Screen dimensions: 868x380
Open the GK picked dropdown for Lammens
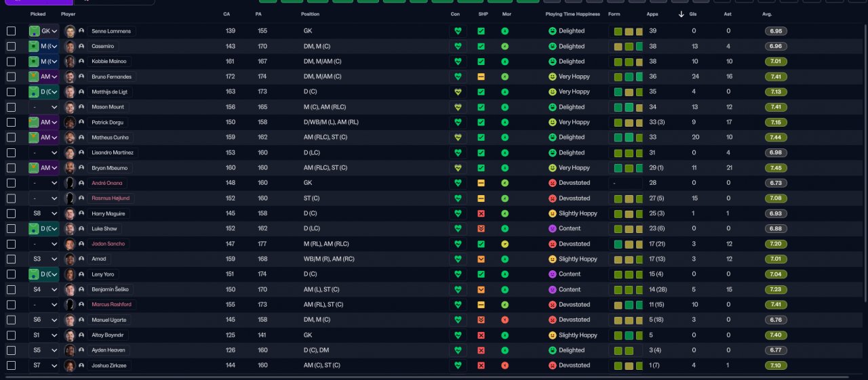point(44,31)
